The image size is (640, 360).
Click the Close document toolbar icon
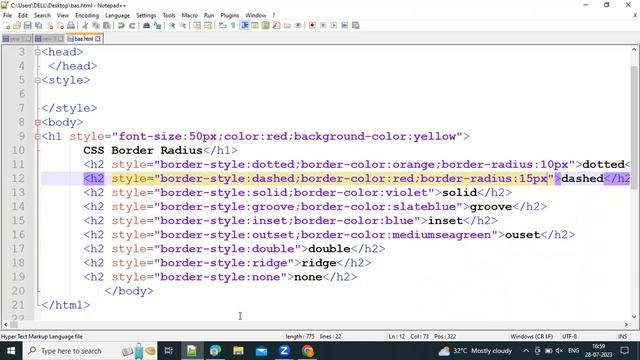pyautogui.click(x=49, y=25)
